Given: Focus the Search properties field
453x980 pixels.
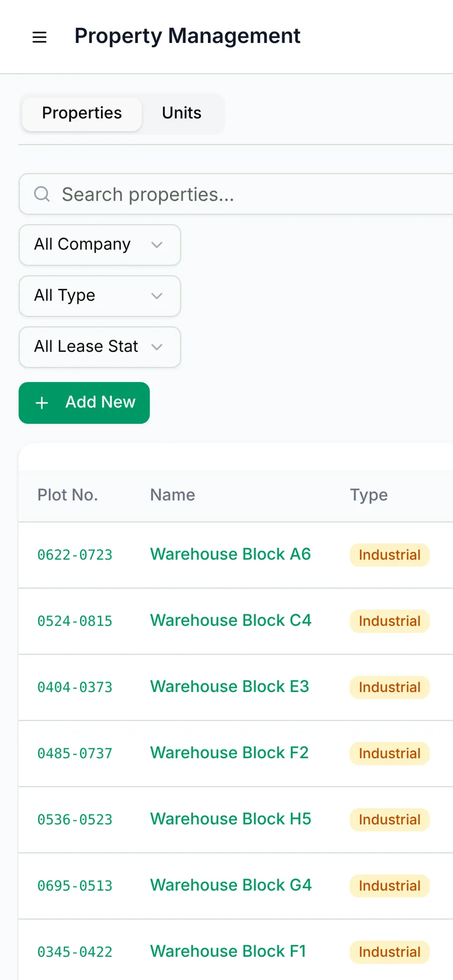Looking at the screenshot, I should (x=237, y=194).
